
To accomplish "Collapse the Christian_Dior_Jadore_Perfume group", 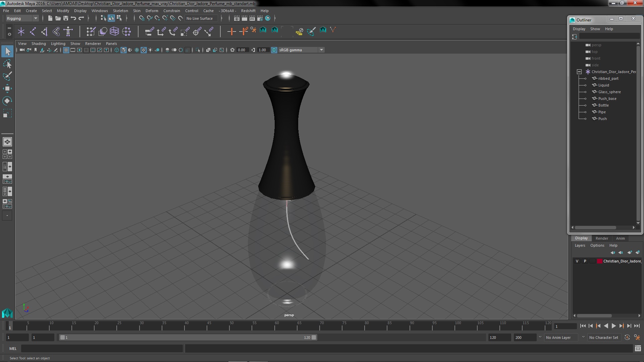I will [579, 72].
